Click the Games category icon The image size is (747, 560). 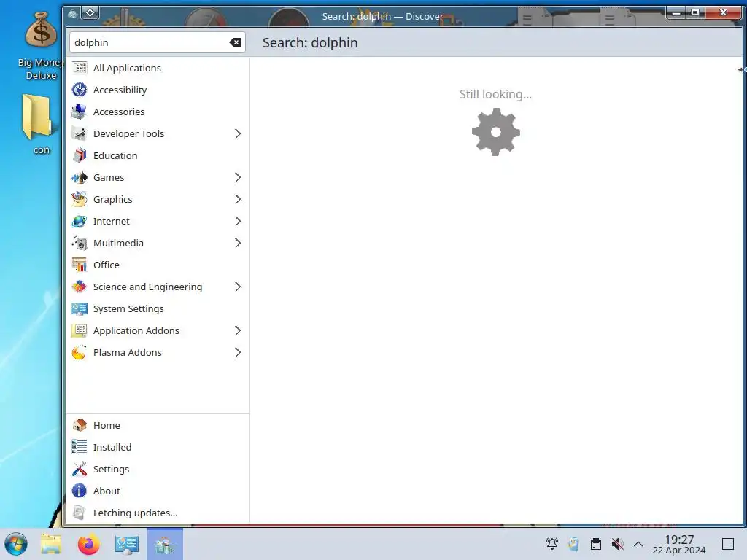(80, 178)
